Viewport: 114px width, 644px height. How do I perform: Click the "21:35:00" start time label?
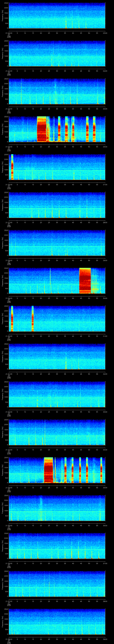(9, 525)
